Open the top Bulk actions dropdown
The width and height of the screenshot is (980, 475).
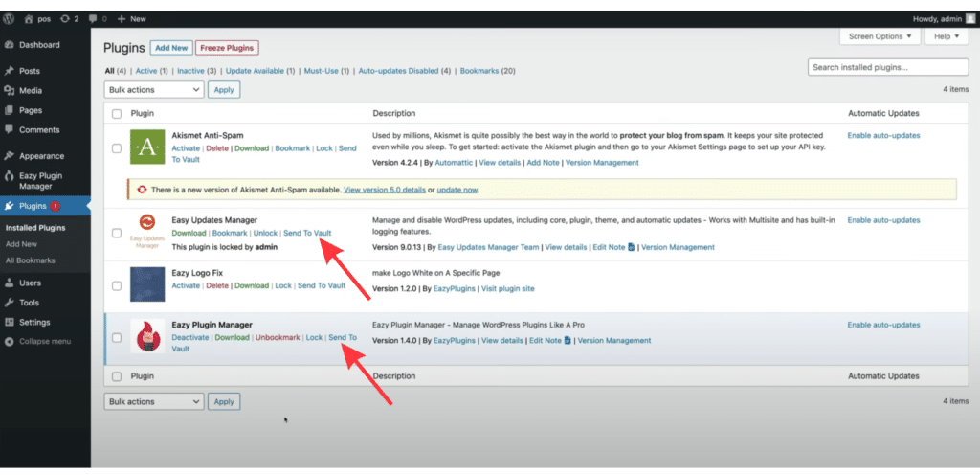pyautogui.click(x=154, y=89)
